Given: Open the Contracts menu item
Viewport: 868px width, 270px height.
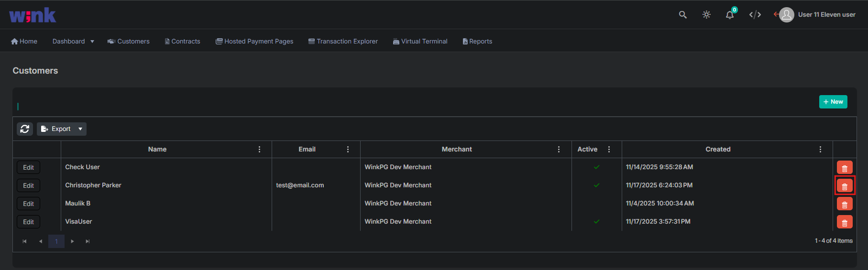Looking at the screenshot, I should pos(183,42).
